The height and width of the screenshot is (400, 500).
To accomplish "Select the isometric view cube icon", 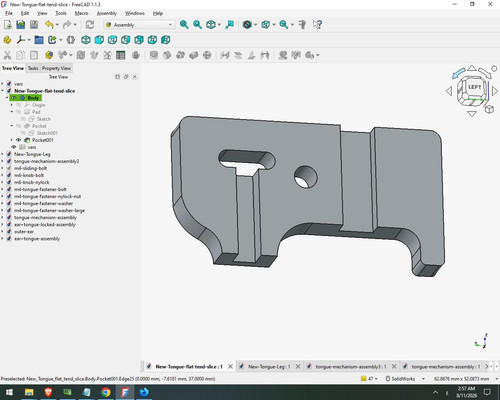I will click(x=86, y=40).
